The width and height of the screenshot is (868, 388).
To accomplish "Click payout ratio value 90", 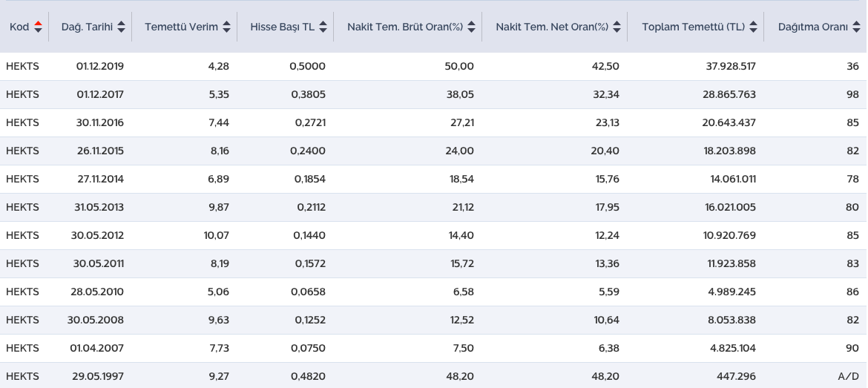I will coord(853,349).
